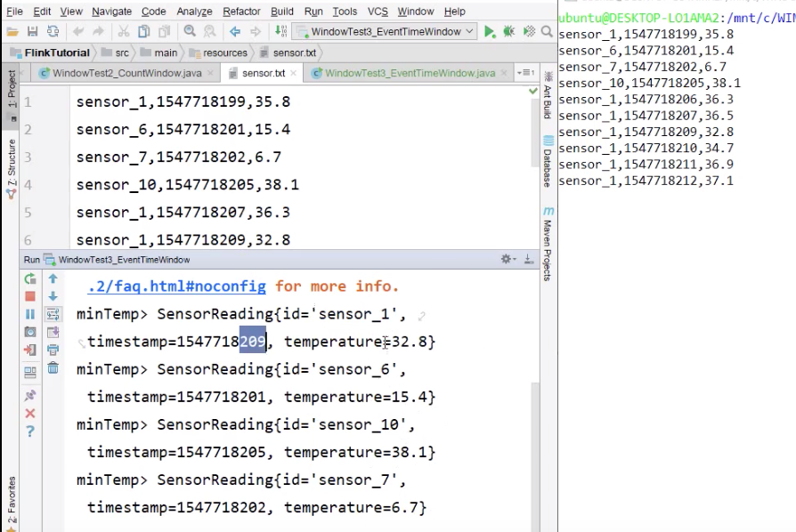
Task: Dump threads with the camera icon
Action: pyautogui.click(x=30, y=332)
